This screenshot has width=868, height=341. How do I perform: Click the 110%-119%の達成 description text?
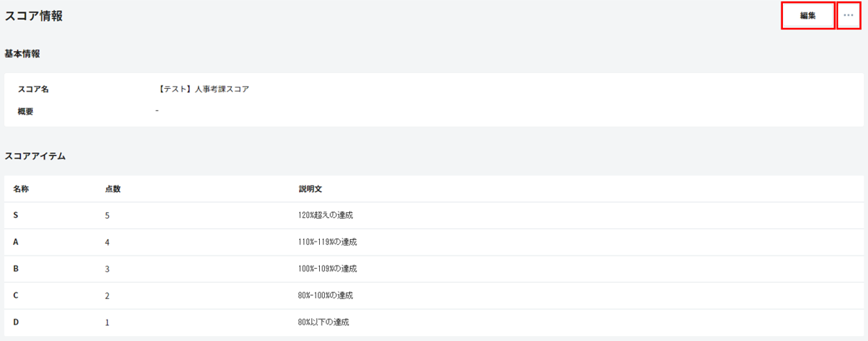pos(327,242)
